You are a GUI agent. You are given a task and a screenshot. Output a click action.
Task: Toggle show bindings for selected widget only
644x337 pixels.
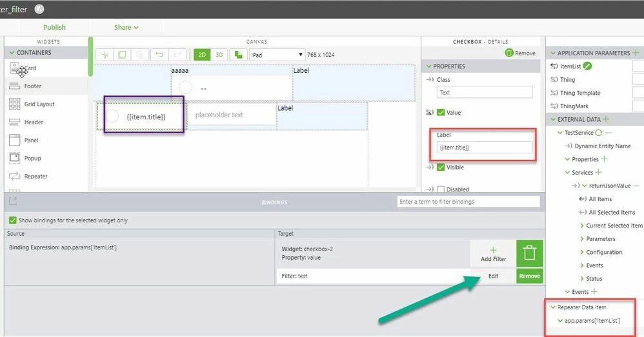pos(13,220)
